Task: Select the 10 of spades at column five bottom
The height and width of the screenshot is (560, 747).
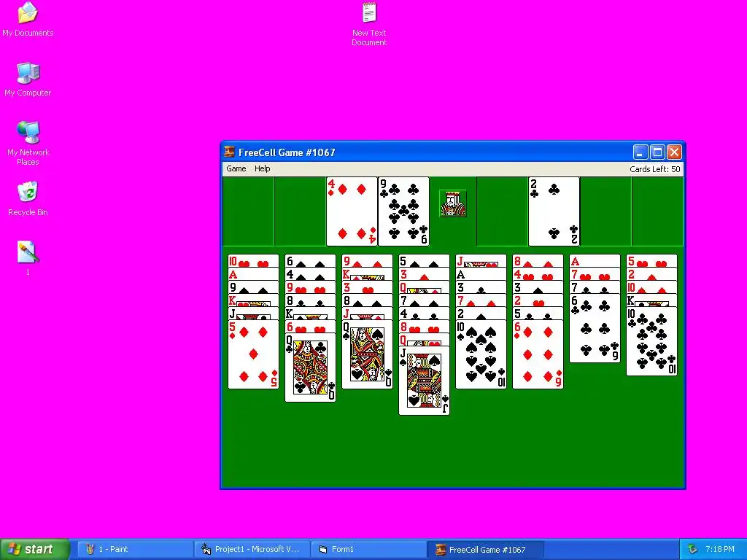Action: tap(481, 354)
